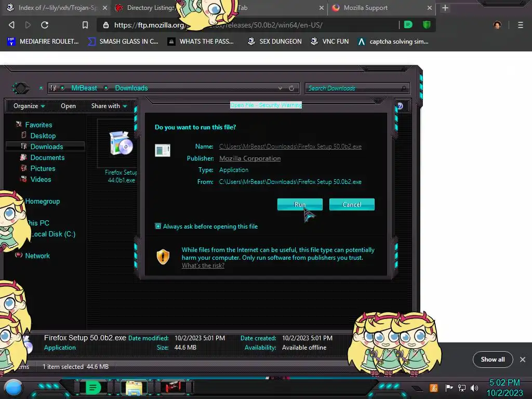The width and height of the screenshot is (532, 399).
Task: Select Downloads in the navigation pane
Action: pyautogui.click(x=45, y=147)
